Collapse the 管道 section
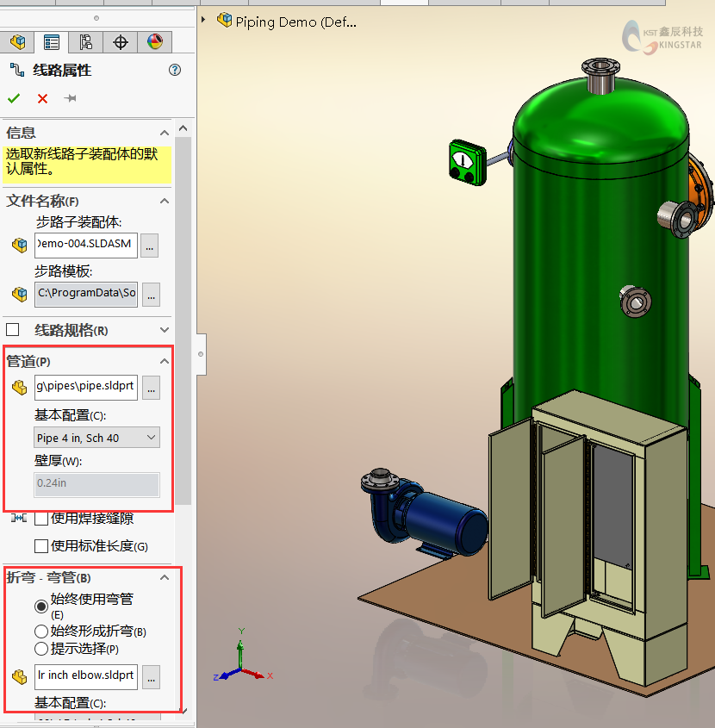The height and width of the screenshot is (728, 715). [x=164, y=361]
